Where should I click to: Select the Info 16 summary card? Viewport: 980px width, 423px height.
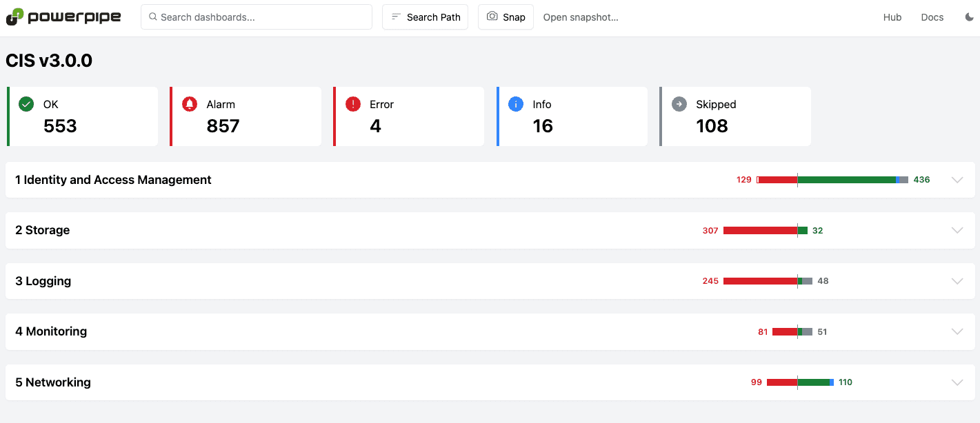[572, 116]
